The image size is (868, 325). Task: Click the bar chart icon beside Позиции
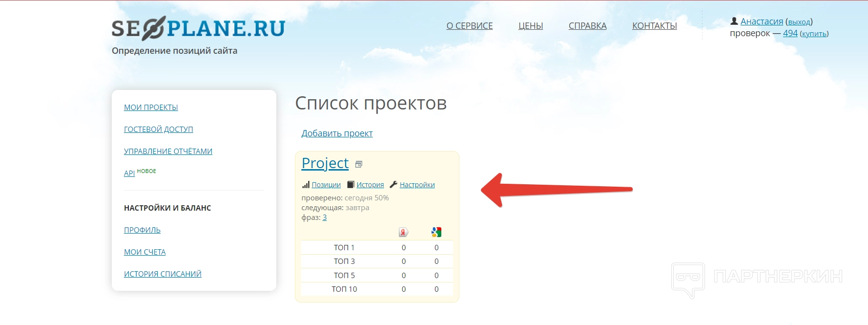coord(306,185)
